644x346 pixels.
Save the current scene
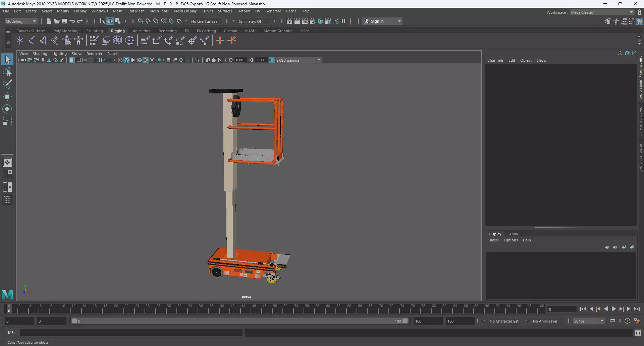64,21
